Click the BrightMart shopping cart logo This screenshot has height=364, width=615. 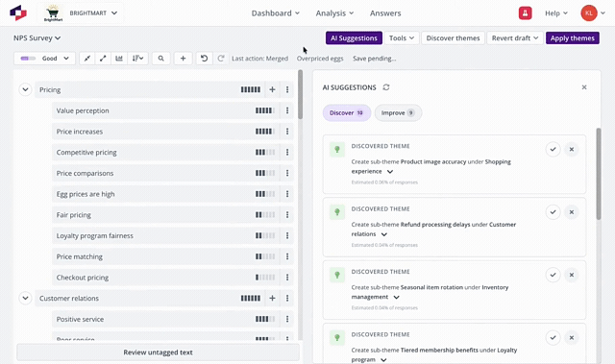coord(53,12)
